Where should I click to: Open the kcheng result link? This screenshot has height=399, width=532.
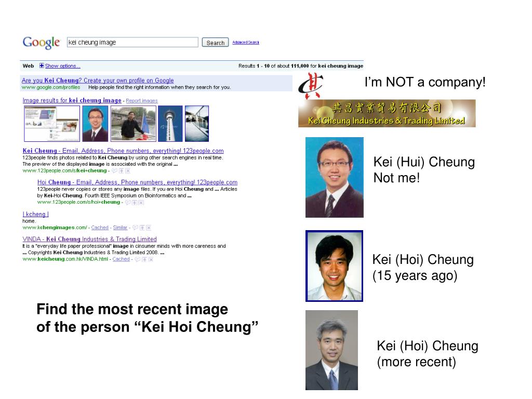(36, 214)
